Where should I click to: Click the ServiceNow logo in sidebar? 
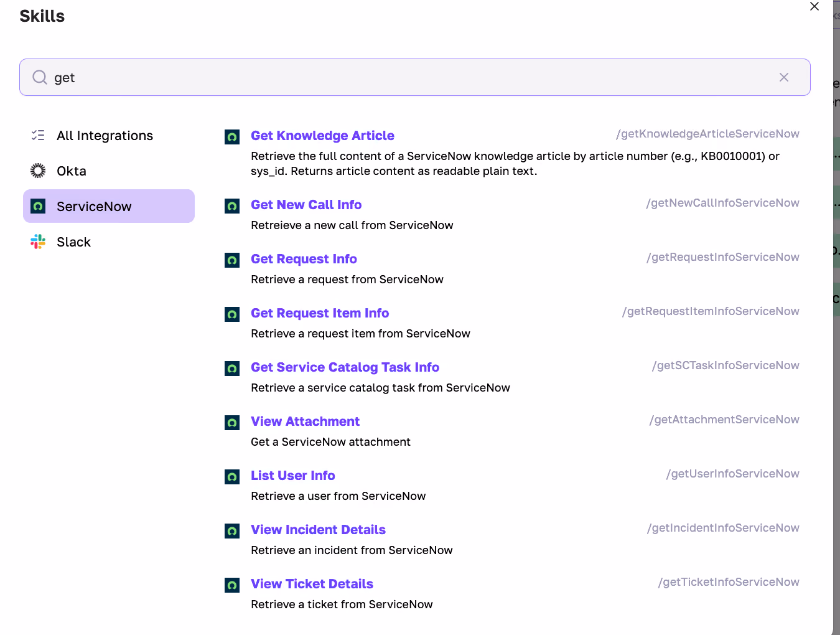click(38, 206)
